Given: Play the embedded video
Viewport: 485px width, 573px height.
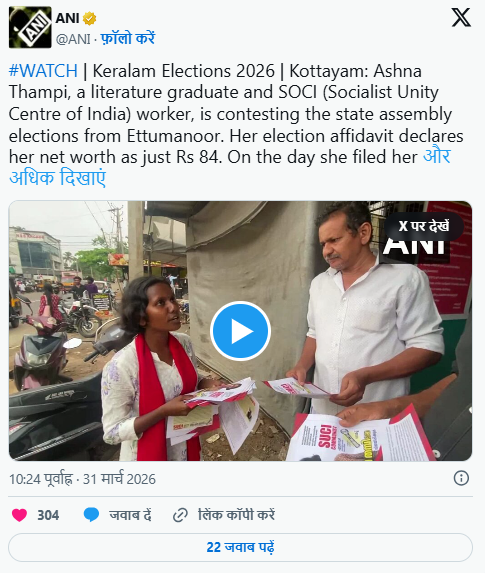Looking at the screenshot, I should tap(240, 331).
